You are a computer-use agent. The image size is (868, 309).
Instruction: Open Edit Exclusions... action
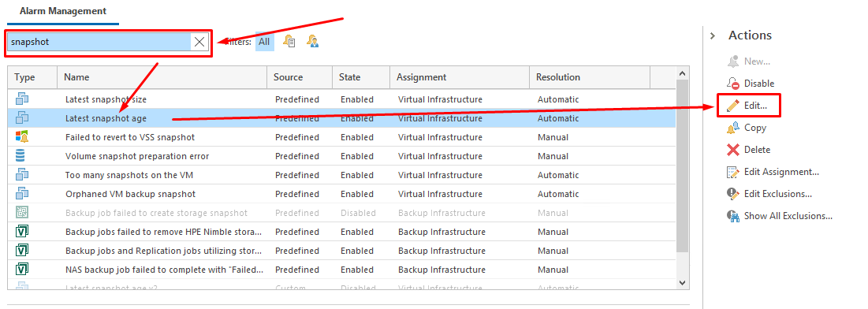pyautogui.click(x=778, y=194)
